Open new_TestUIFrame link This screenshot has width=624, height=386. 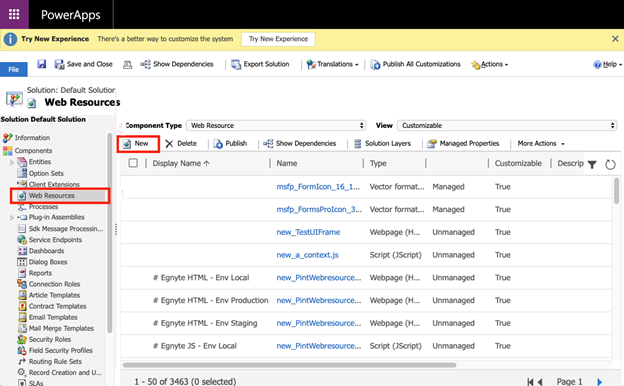(x=308, y=232)
